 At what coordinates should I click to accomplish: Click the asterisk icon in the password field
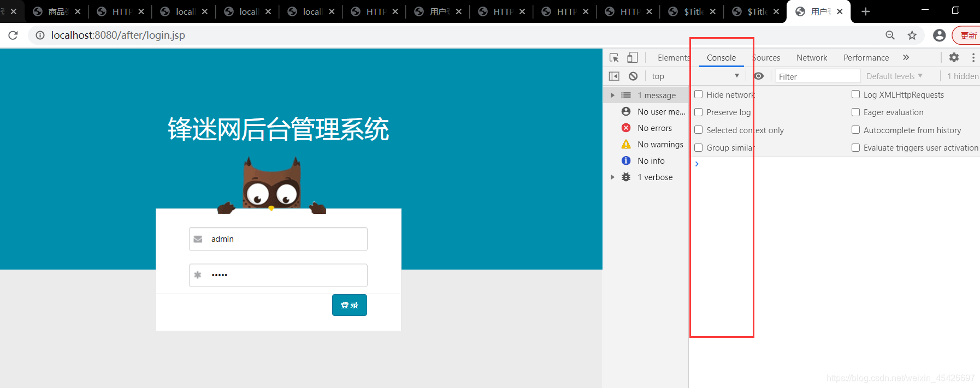tap(198, 275)
